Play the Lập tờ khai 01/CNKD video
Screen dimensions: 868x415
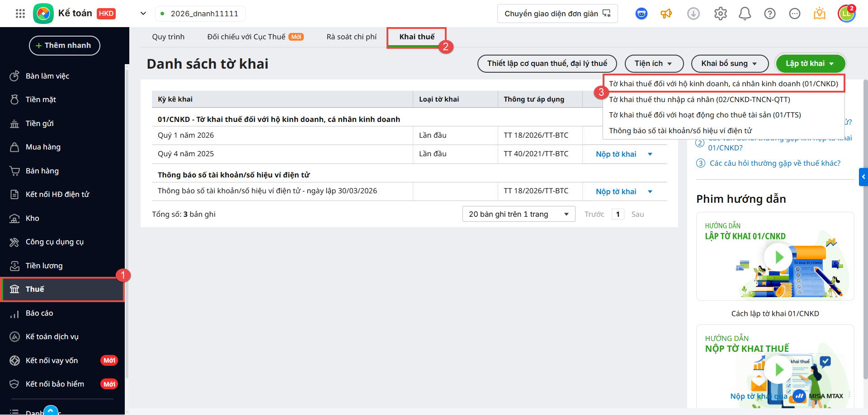click(778, 257)
